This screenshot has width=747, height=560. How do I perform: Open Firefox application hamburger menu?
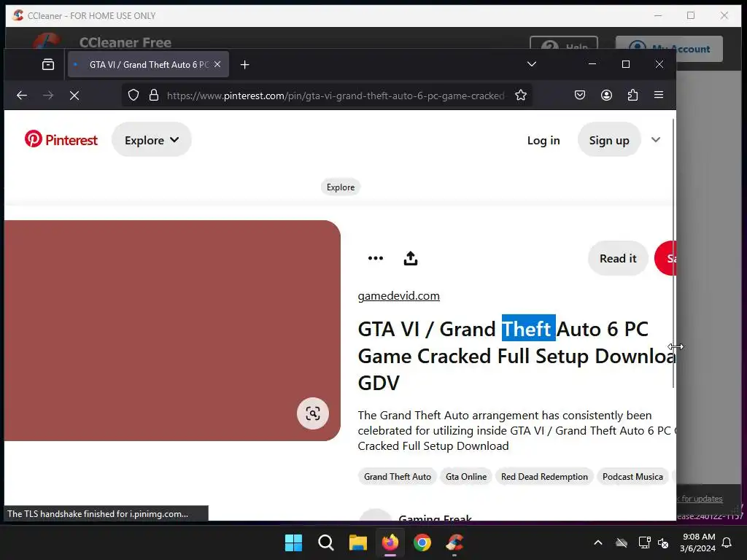tap(659, 96)
